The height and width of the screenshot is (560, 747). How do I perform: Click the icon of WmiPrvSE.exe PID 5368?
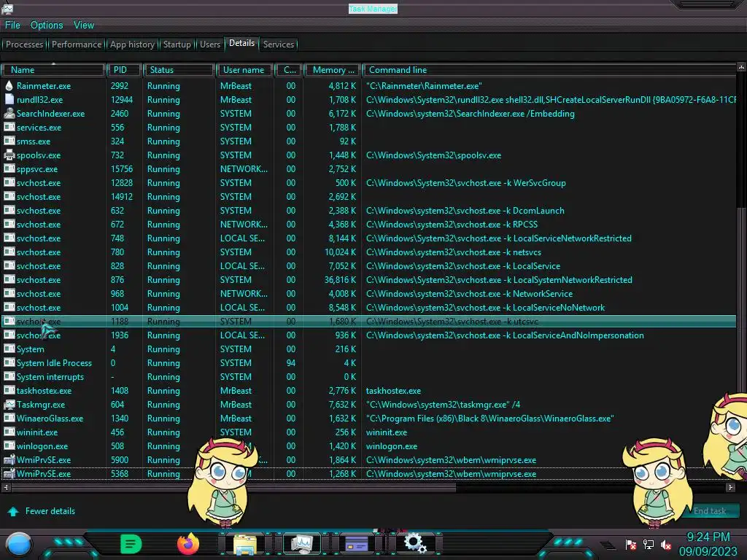click(x=9, y=473)
